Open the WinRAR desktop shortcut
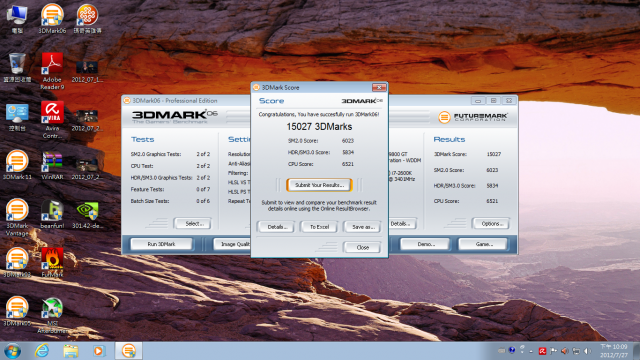Image resolution: width=640 pixels, height=360 pixels. [52, 165]
